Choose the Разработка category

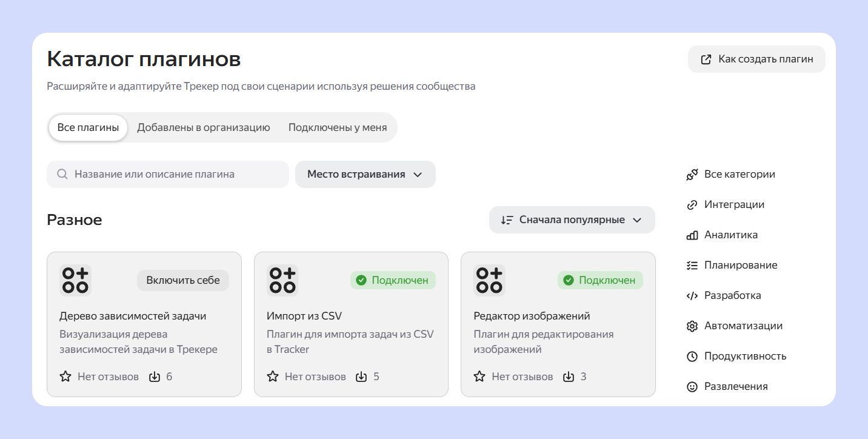724,295
